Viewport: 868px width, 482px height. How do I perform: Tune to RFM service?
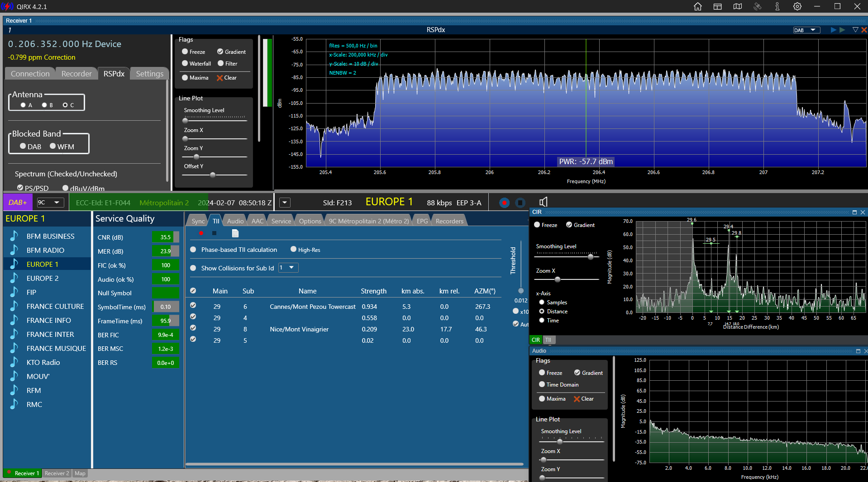coord(33,390)
